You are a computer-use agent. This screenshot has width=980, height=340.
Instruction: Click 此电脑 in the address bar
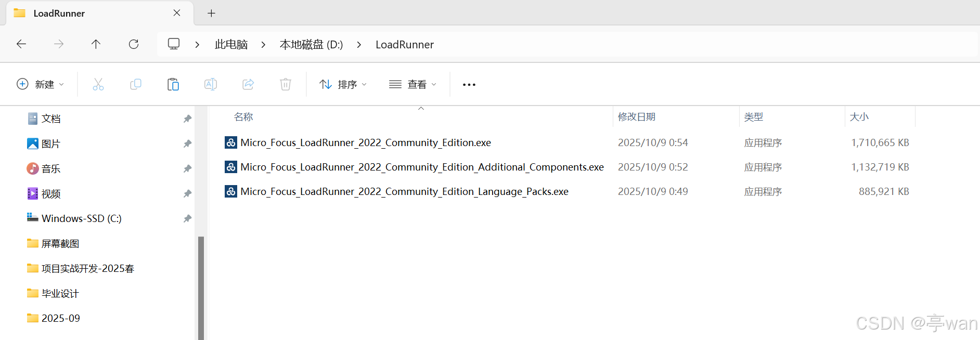231,45
